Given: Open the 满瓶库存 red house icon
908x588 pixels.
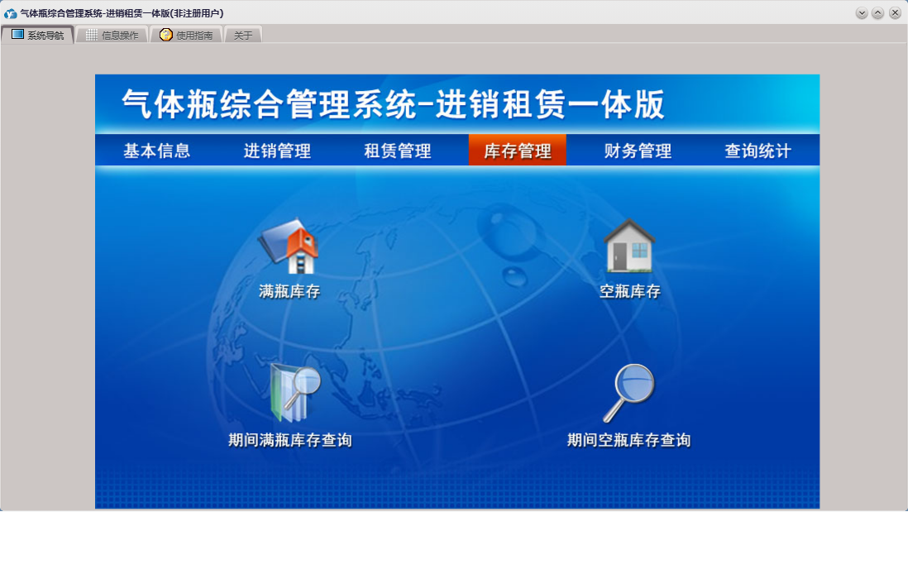Looking at the screenshot, I should 289,246.
